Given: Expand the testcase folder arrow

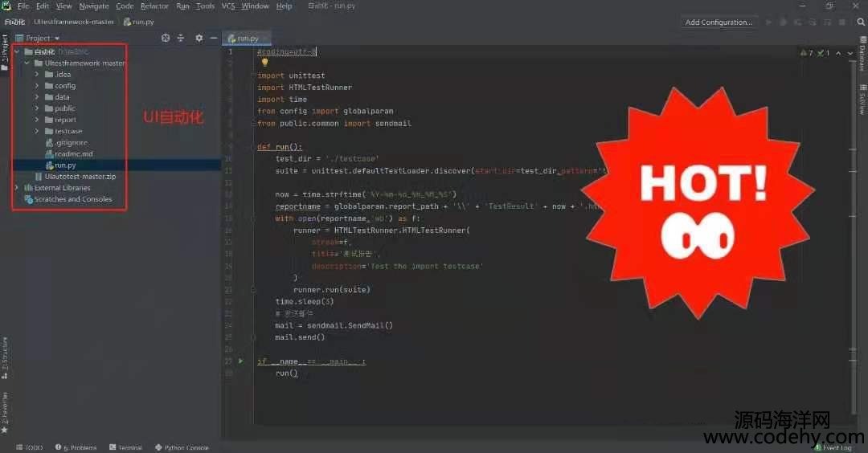Looking at the screenshot, I should (x=37, y=131).
